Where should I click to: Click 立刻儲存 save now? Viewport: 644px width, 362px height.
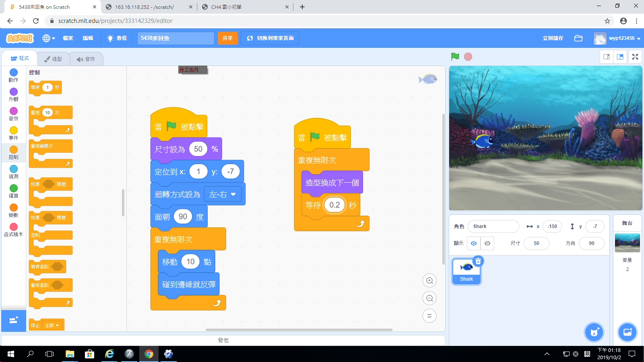point(553,38)
